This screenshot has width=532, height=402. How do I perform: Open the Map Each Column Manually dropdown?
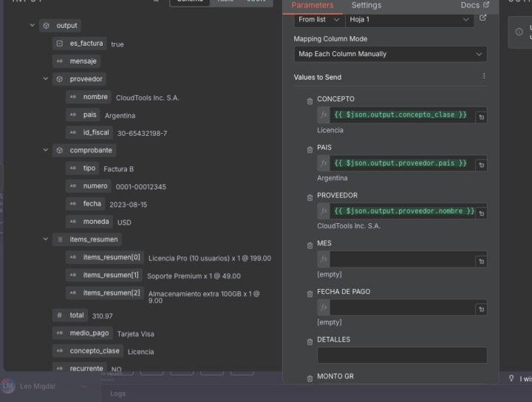[x=390, y=54]
